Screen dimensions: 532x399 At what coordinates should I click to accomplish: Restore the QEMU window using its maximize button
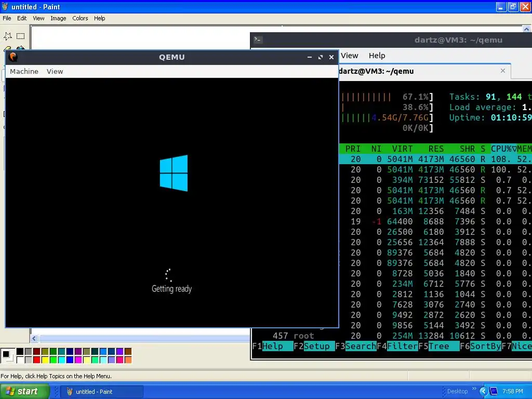pos(320,57)
